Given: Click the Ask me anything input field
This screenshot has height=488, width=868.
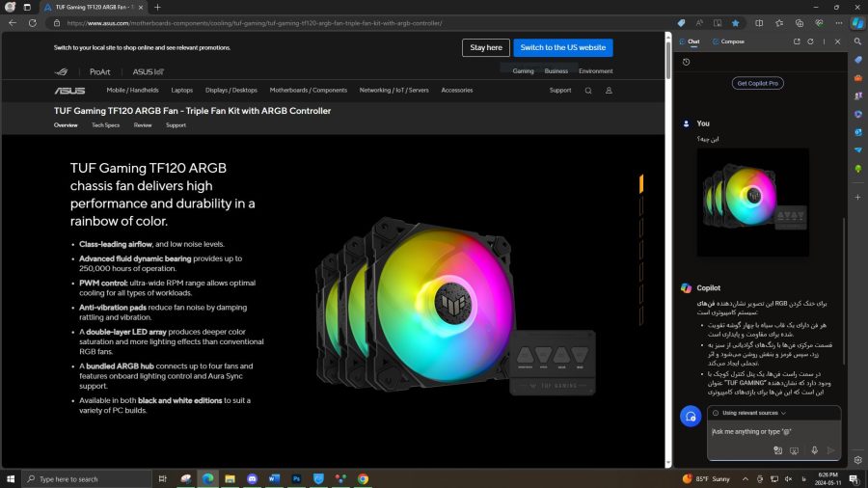Looking at the screenshot, I should [x=762, y=431].
